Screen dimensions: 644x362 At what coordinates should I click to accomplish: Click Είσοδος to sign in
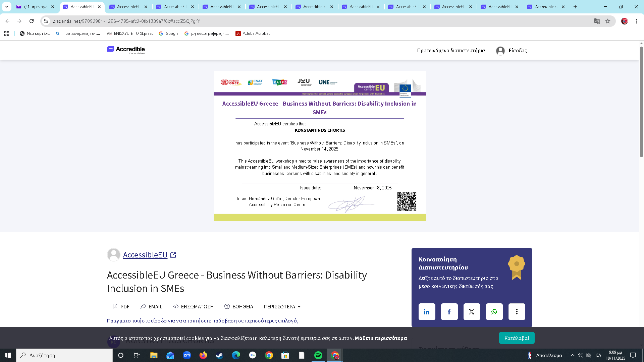(517, 51)
